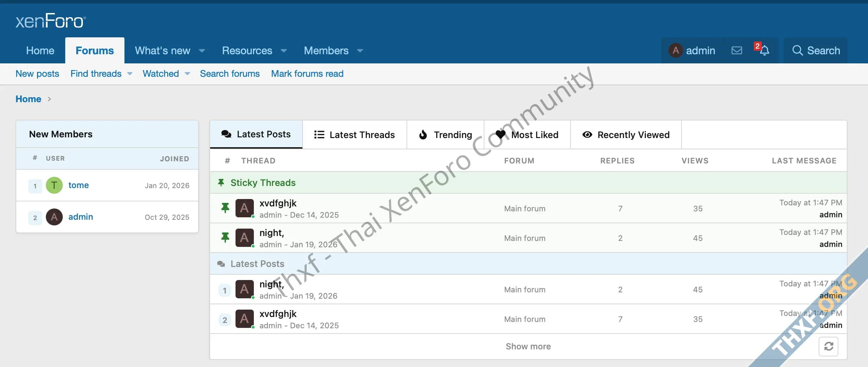Go to Home in the breadcrumb
868x367 pixels.
click(28, 99)
